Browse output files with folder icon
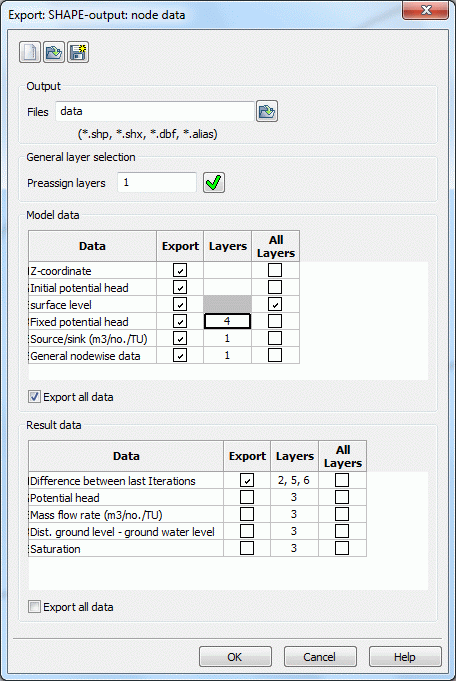This screenshot has width=456, height=681. (267, 112)
